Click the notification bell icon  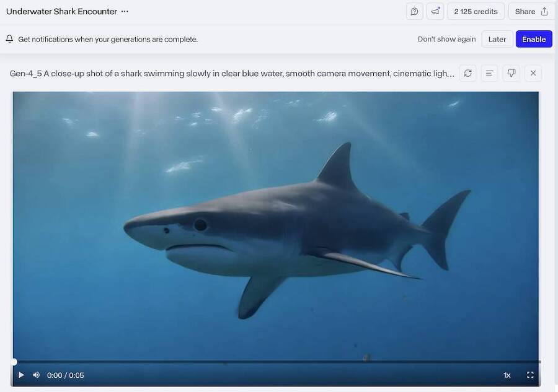click(x=9, y=39)
